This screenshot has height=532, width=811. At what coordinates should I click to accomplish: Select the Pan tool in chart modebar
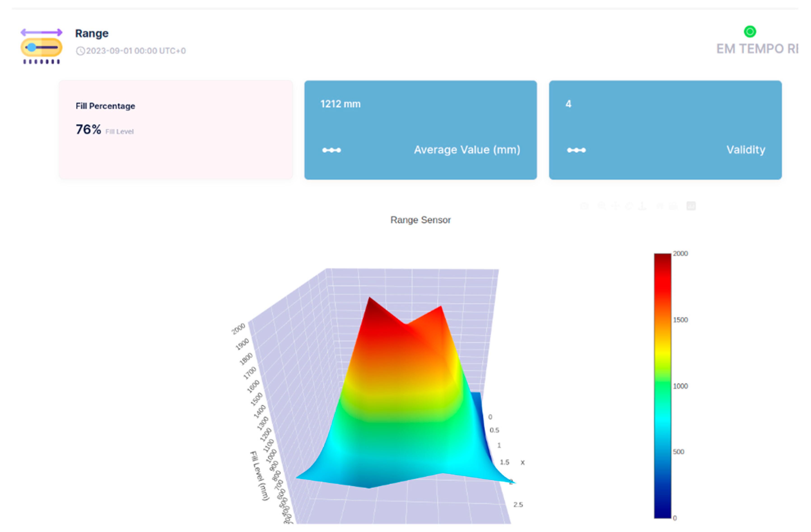pos(615,206)
